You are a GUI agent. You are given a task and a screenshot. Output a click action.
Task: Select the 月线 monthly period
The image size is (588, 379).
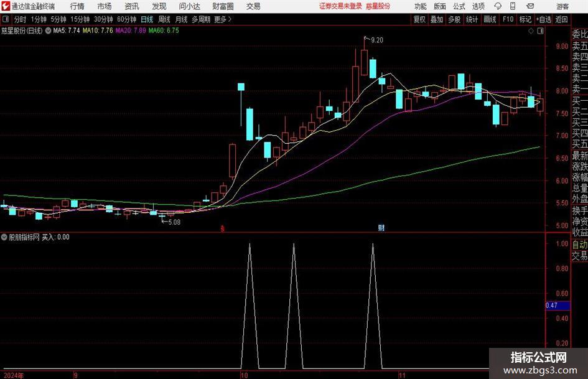(181, 19)
